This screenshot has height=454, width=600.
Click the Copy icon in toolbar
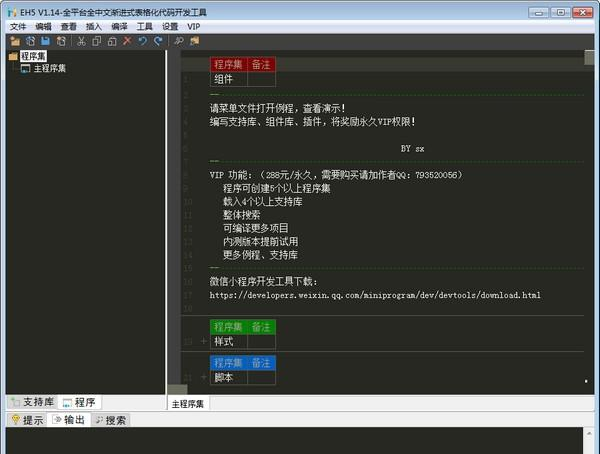coord(96,41)
